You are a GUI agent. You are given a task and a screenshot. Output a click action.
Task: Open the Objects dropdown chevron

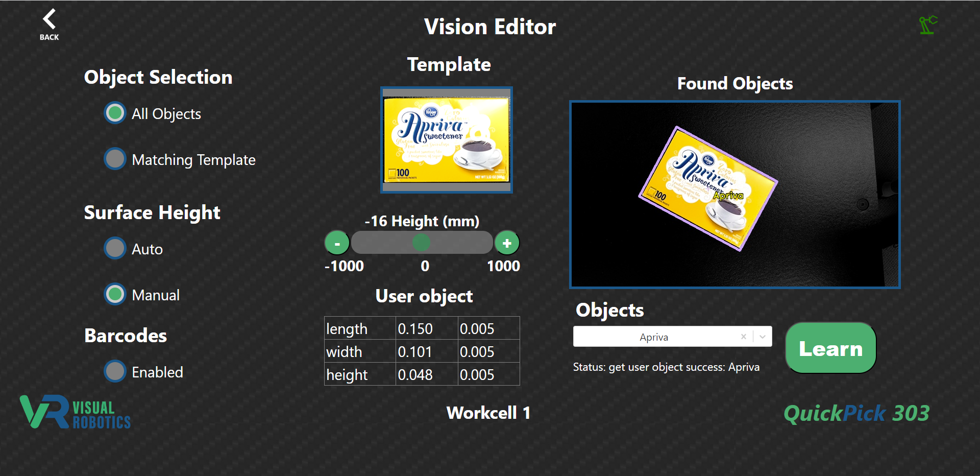pyautogui.click(x=763, y=337)
